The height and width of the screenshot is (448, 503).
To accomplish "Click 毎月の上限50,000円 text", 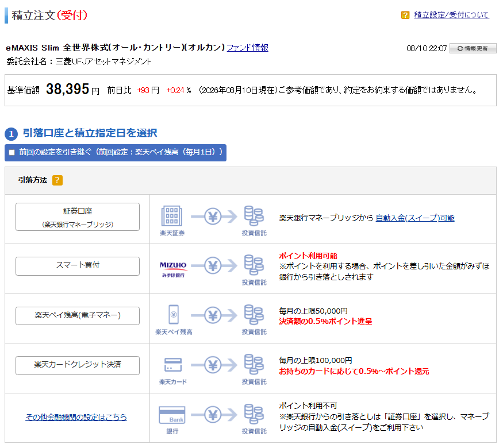I will [313, 311].
